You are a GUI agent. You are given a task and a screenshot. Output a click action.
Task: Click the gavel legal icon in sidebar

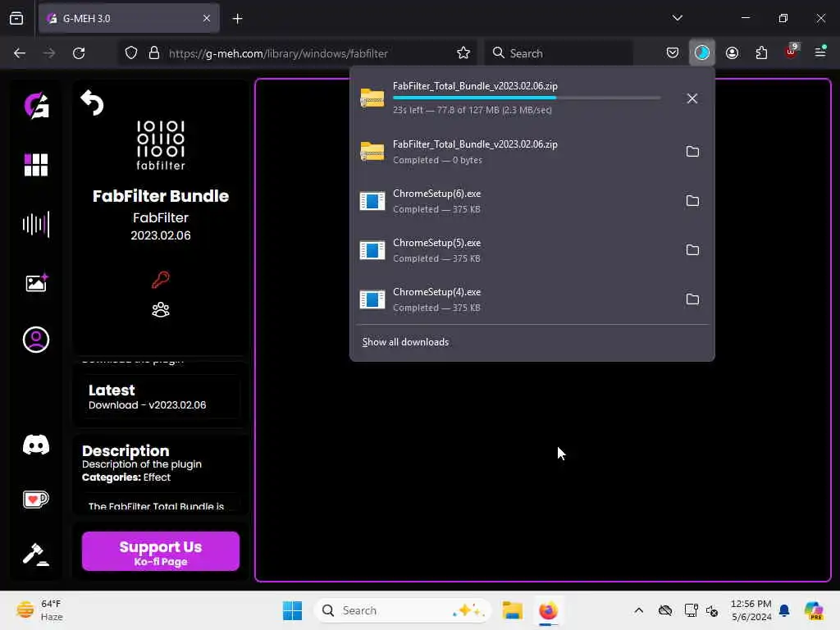(x=36, y=555)
